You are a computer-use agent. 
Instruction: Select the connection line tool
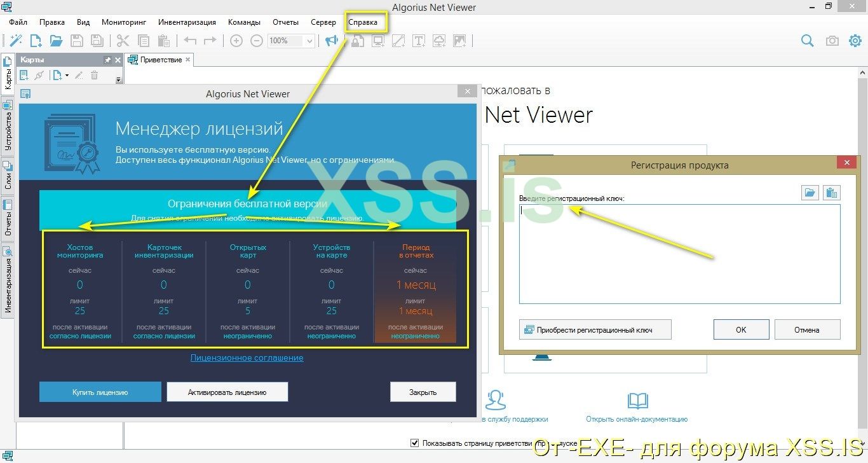point(398,41)
